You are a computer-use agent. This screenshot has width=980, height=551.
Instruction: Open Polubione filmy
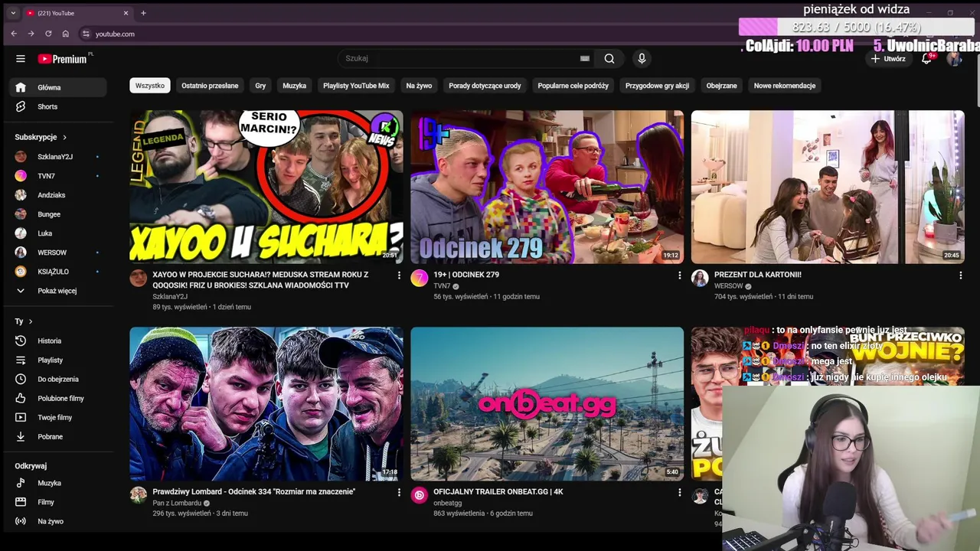click(58, 398)
